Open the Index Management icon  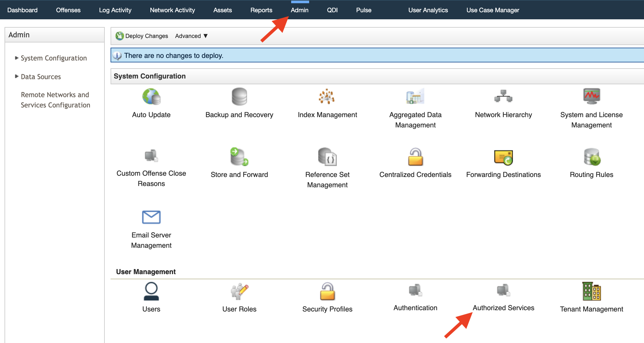click(x=327, y=97)
